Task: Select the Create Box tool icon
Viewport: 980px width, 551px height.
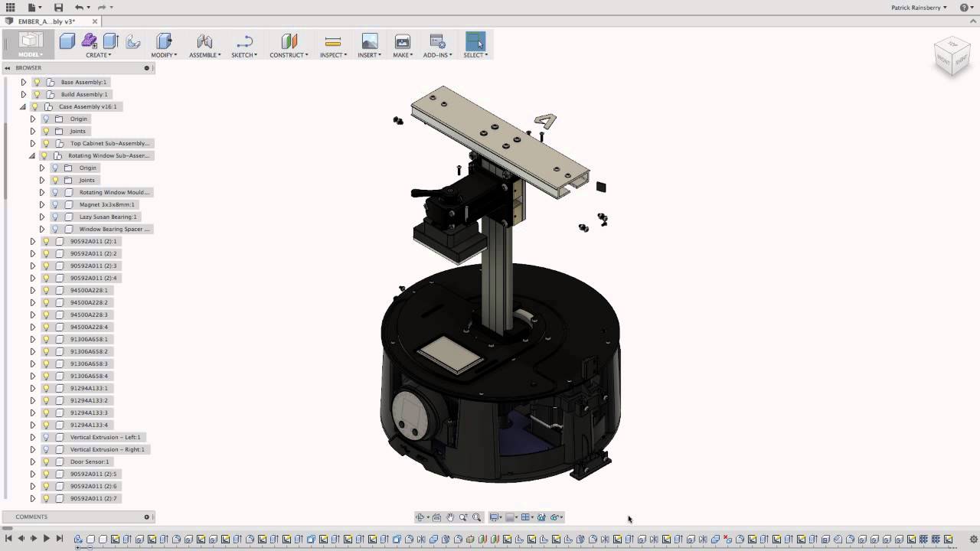Action: tap(67, 41)
